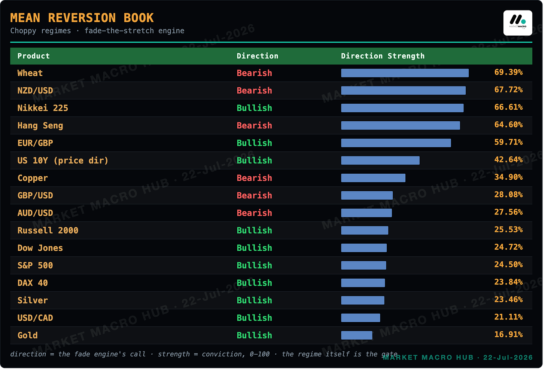Click the Bullish direction for Nikkei 225
Image resolution: width=545 pixels, height=392 pixels.
pos(255,108)
